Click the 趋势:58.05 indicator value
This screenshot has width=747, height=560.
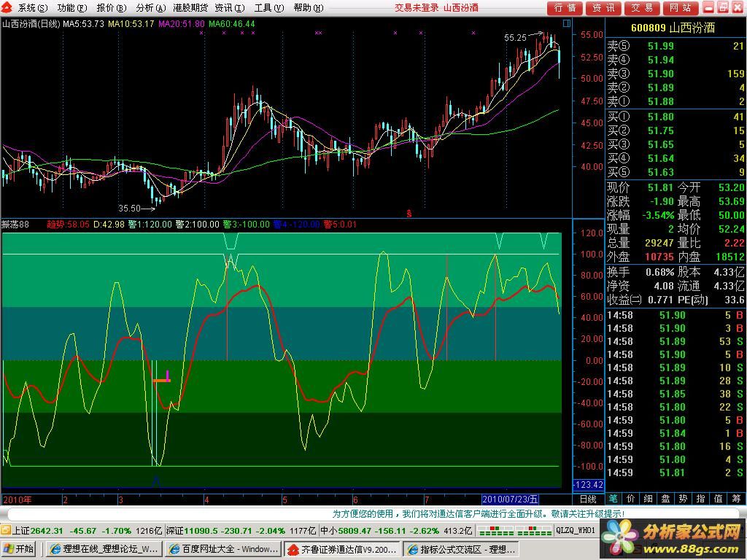[68, 225]
